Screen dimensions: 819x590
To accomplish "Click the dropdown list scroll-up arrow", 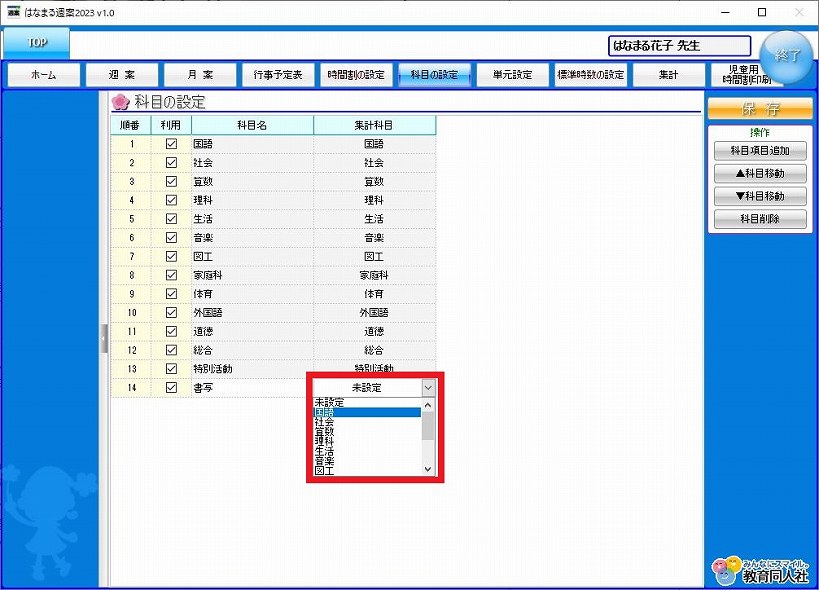I will [428, 405].
